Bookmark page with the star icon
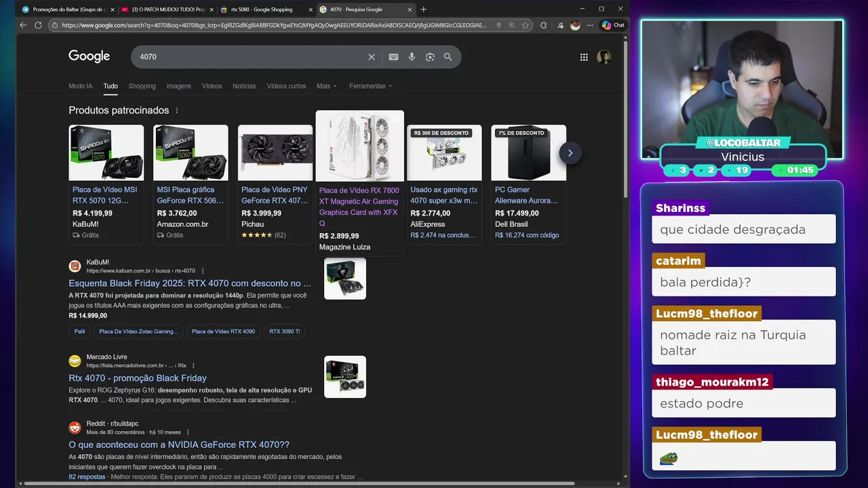The width and height of the screenshot is (868, 488). [x=526, y=25]
